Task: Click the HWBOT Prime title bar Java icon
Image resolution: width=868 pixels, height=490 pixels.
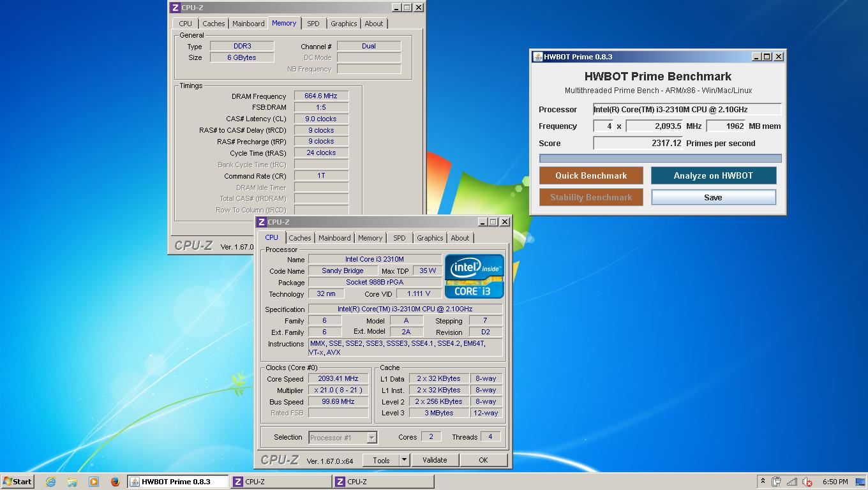Action: (x=538, y=57)
